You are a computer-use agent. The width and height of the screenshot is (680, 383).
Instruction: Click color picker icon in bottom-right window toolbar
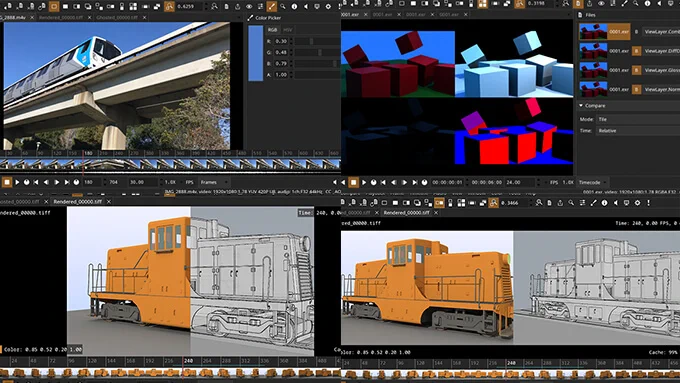pos(593,203)
